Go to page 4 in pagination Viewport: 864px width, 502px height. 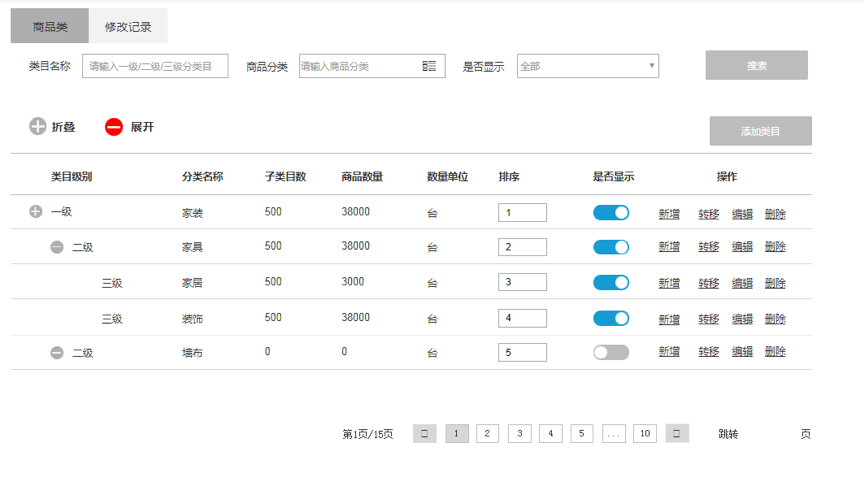(550, 434)
